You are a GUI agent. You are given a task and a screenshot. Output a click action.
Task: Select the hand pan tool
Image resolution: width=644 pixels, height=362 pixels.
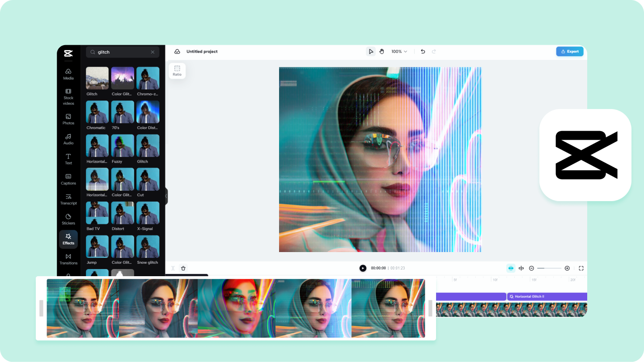point(381,51)
